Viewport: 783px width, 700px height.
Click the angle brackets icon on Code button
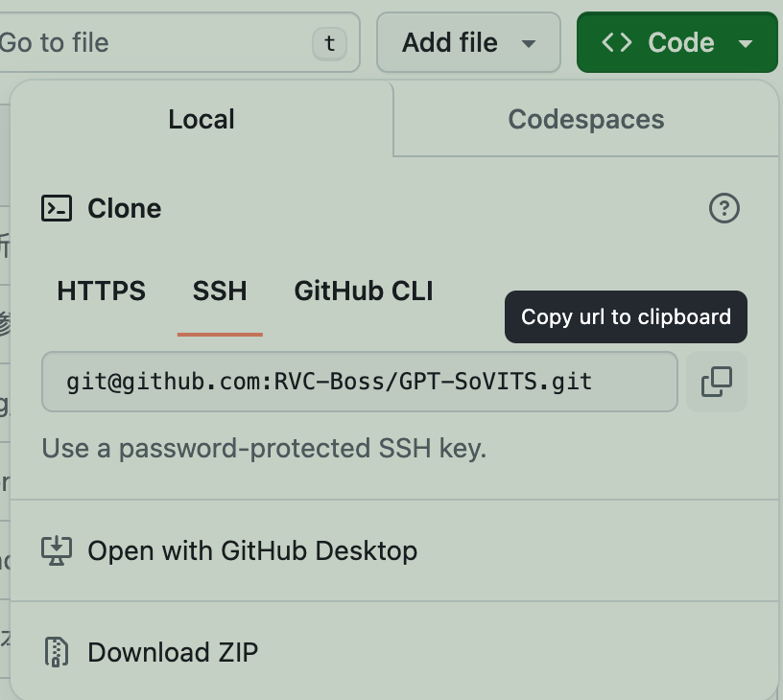click(x=616, y=42)
